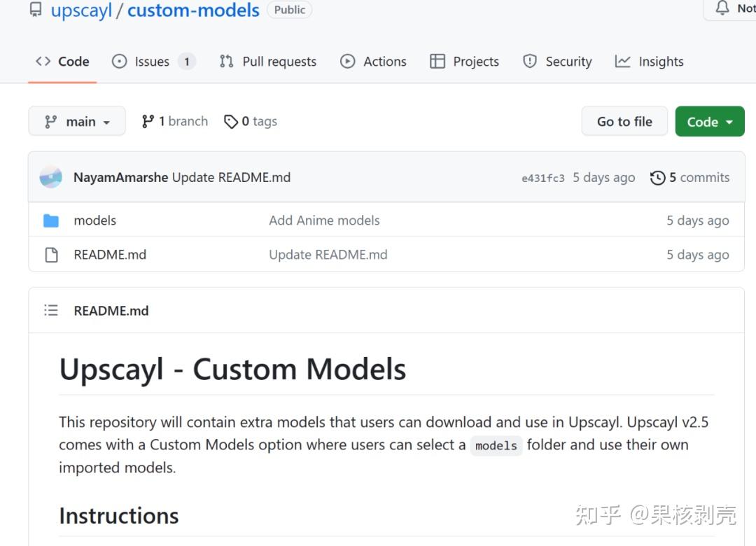Open Actions via its play icon
This screenshot has width=756, height=546.
[348, 62]
